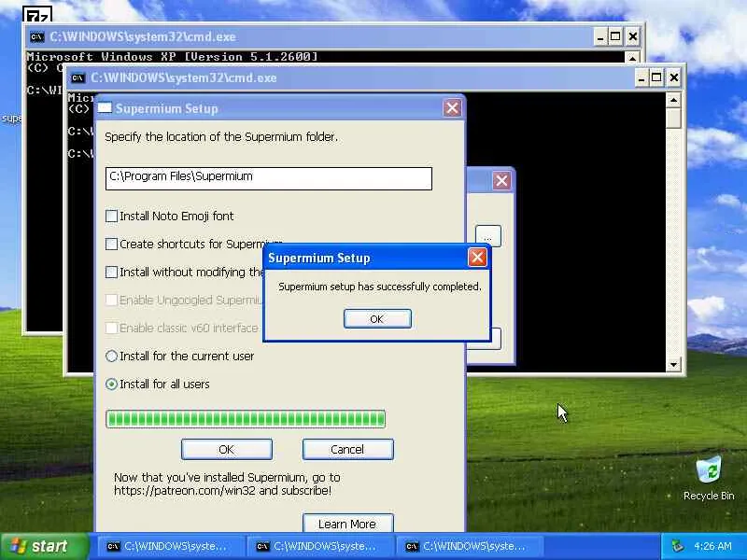
Task: Close the small Supermium Setup completion dialog
Action: [477, 258]
